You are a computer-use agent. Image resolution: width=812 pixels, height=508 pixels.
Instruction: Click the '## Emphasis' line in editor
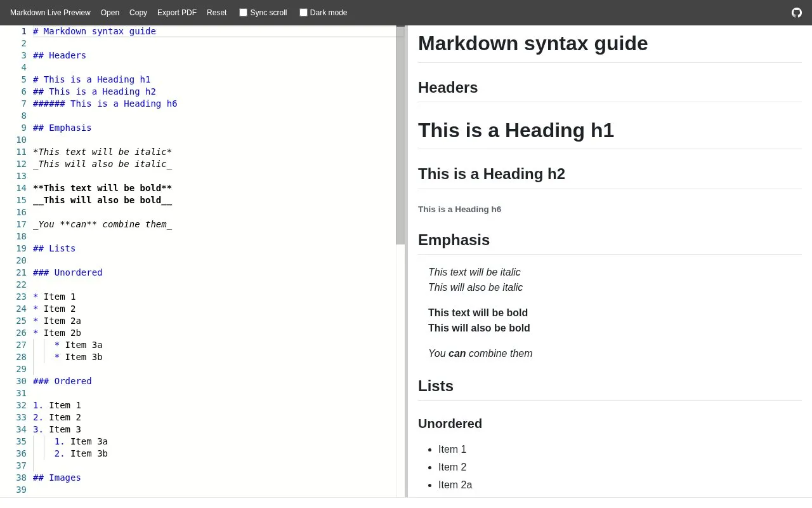62,128
